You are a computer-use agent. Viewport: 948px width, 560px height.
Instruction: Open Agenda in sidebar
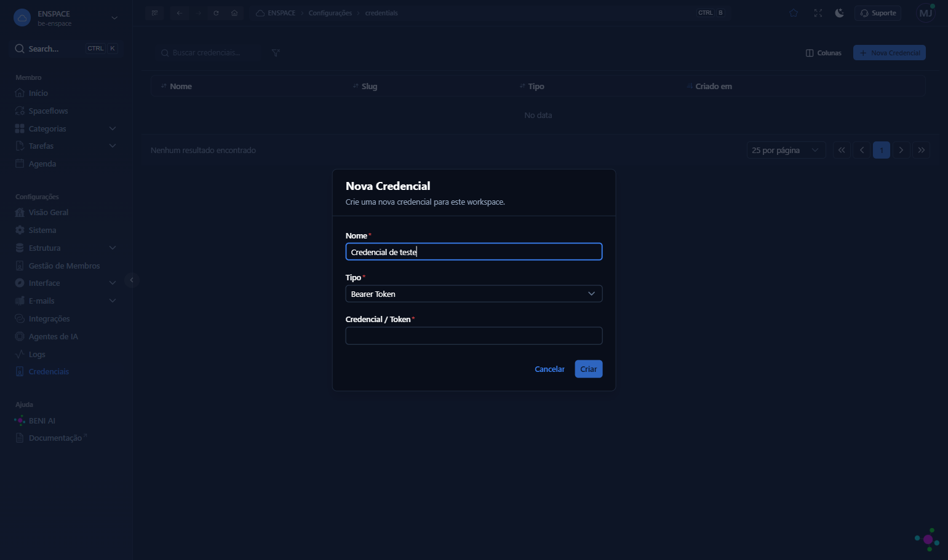(42, 164)
